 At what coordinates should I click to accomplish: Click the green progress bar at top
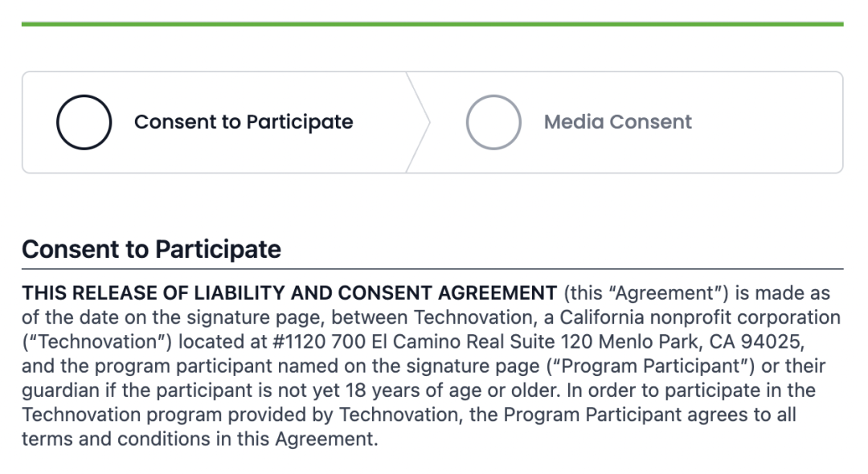tap(432, 24)
